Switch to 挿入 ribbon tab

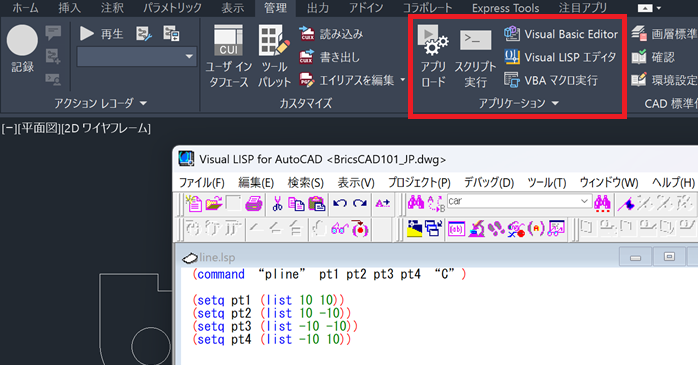coord(69,8)
